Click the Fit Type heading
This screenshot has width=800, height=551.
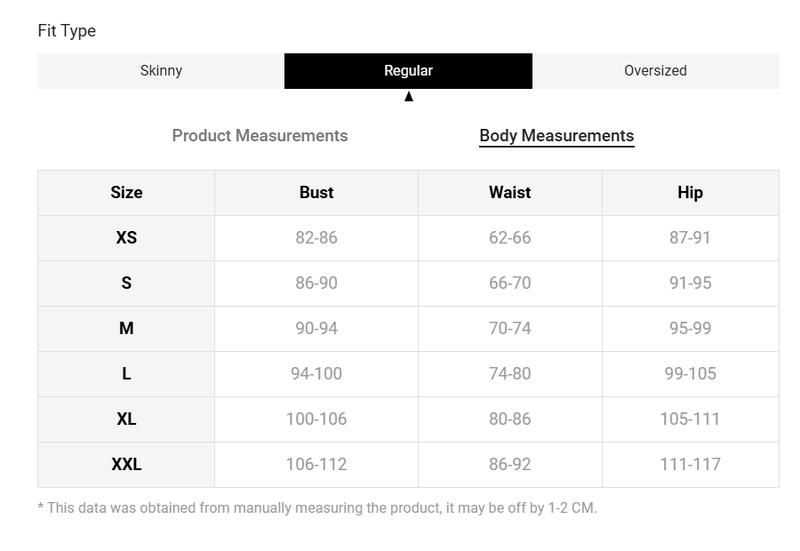pyautogui.click(x=67, y=31)
